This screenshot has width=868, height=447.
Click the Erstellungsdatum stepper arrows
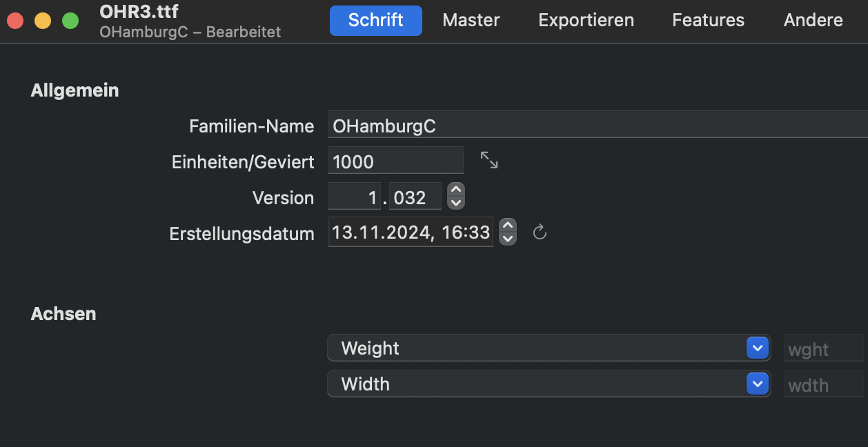pyautogui.click(x=507, y=232)
